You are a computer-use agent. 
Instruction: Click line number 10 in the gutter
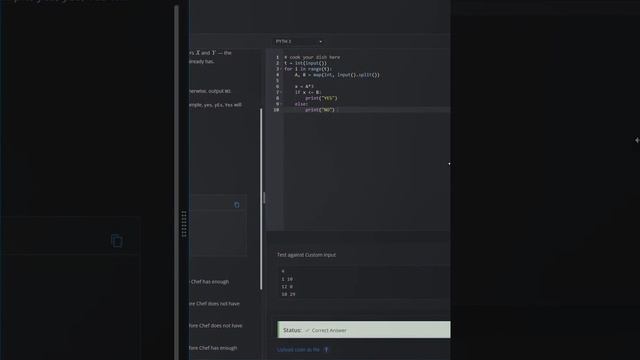[x=276, y=110]
